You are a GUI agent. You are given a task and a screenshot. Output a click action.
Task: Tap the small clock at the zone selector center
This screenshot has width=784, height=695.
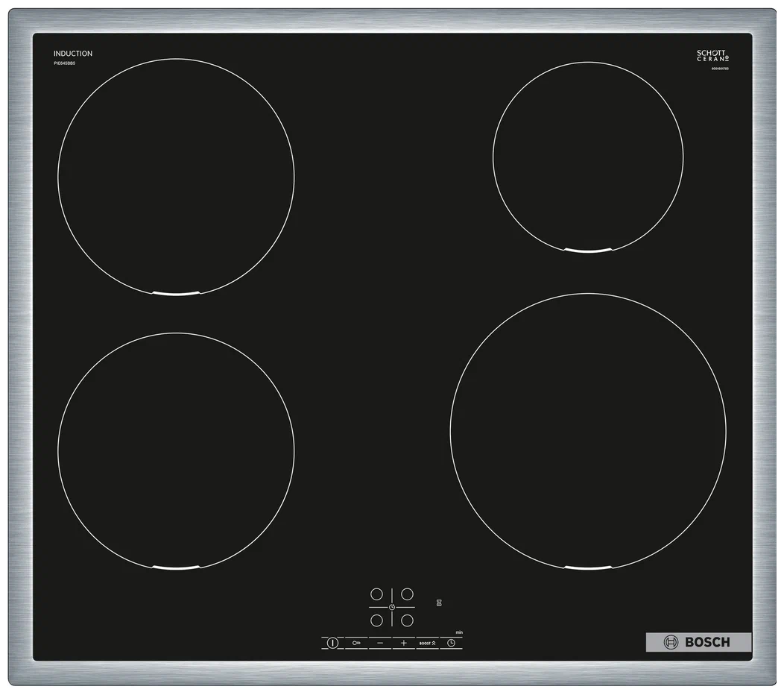tap(392, 607)
